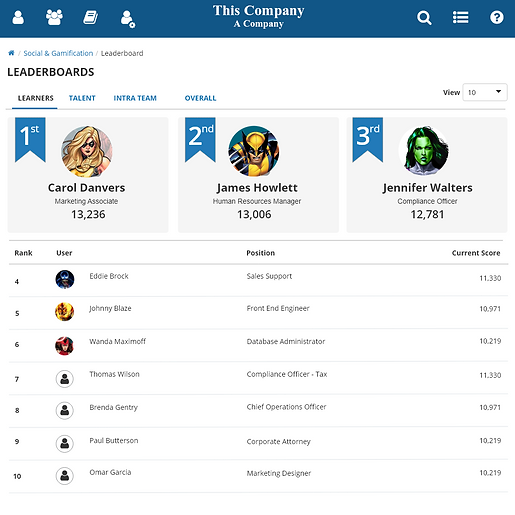Click Omar Garcia's placeholder avatar
Screen dimensions: 515x515
click(65, 475)
